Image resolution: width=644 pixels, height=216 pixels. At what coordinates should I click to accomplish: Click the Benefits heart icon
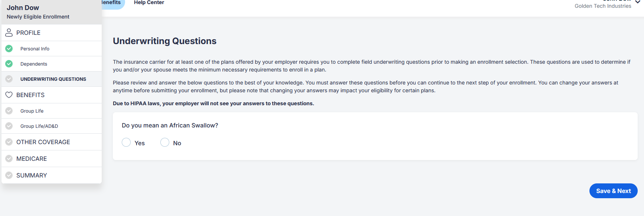point(9,95)
